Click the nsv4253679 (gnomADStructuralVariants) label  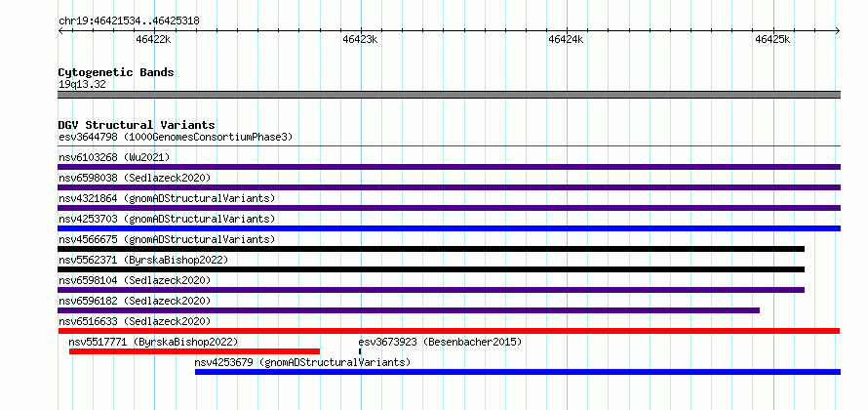tap(302, 362)
